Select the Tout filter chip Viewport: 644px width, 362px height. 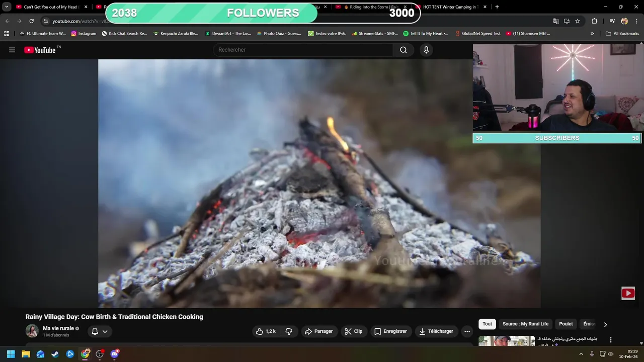pyautogui.click(x=488, y=324)
